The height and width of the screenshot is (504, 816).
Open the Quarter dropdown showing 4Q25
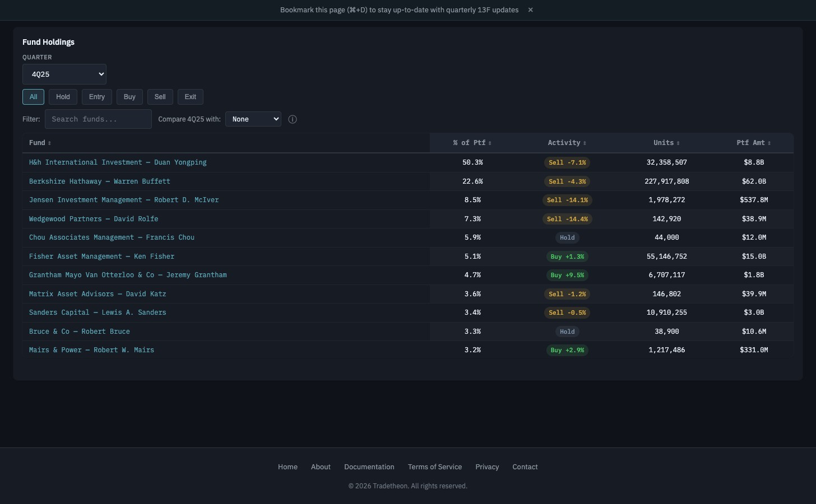64,74
